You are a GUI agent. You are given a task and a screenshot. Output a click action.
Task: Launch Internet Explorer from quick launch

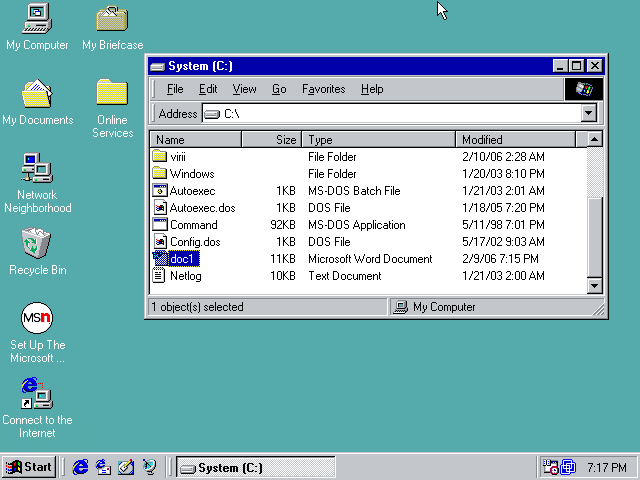(81, 467)
